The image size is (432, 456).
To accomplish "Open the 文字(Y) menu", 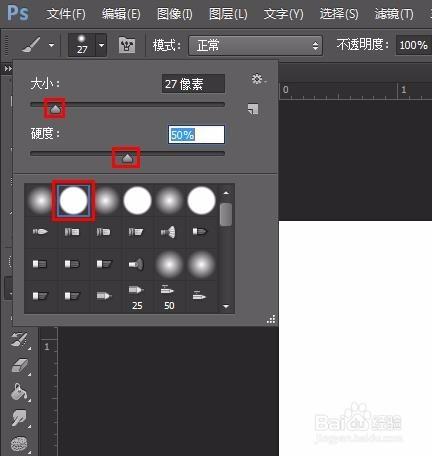I will pos(283,14).
